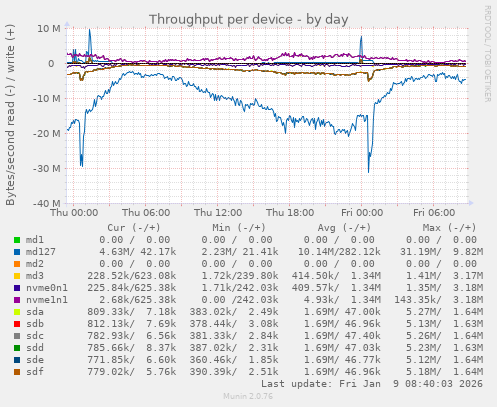Click the 'Max (-/+)' column header

click(450, 228)
